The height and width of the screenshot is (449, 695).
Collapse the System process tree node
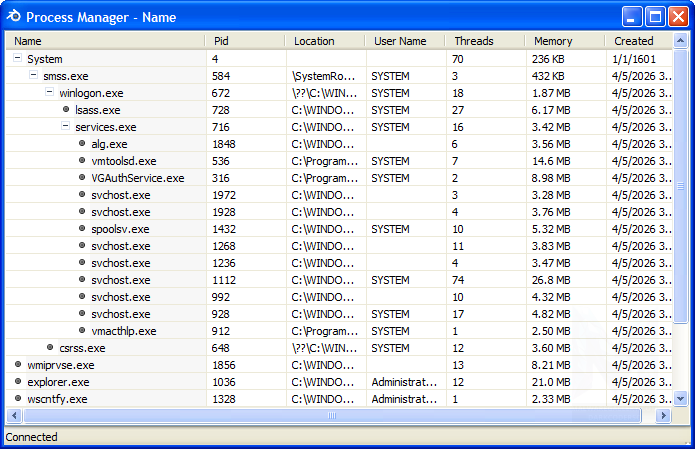click(17, 59)
